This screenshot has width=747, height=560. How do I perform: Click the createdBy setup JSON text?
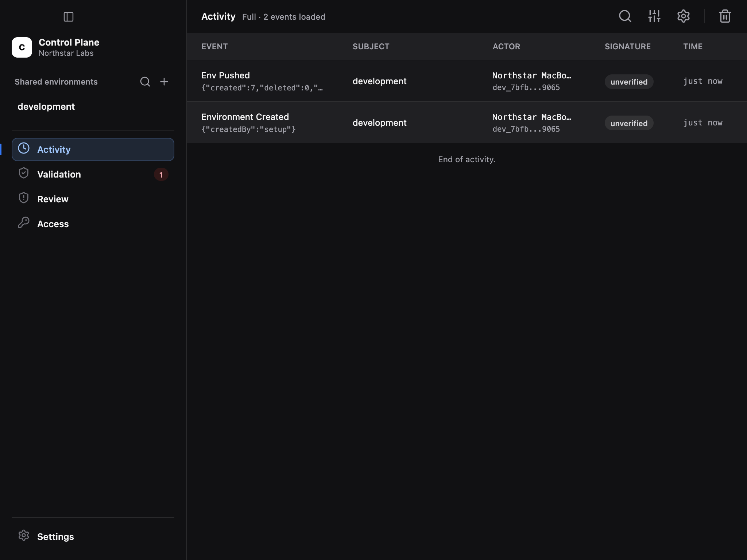(x=248, y=129)
